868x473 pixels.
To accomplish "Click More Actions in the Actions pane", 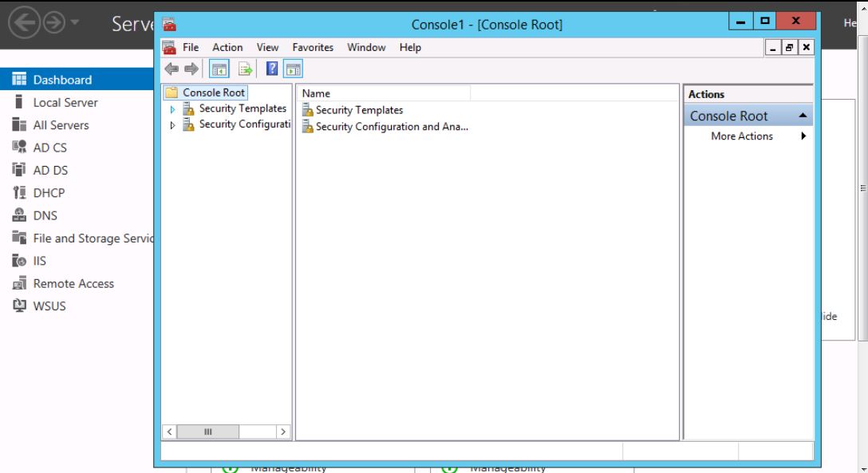I will tap(742, 136).
